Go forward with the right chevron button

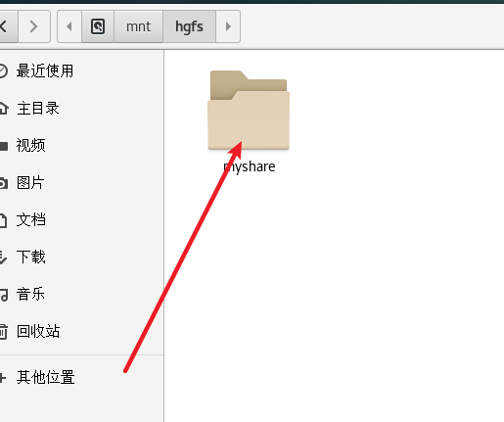click(x=34, y=26)
